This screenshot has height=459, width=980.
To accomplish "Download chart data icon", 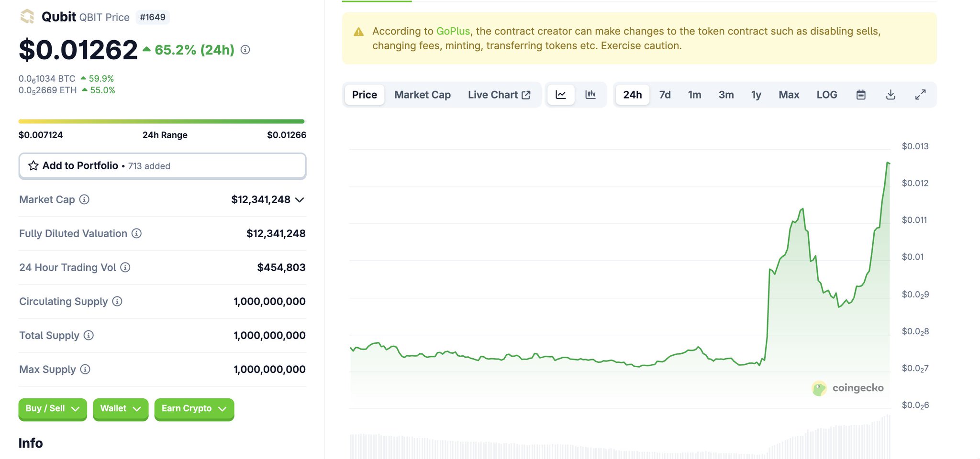I will (x=891, y=95).
